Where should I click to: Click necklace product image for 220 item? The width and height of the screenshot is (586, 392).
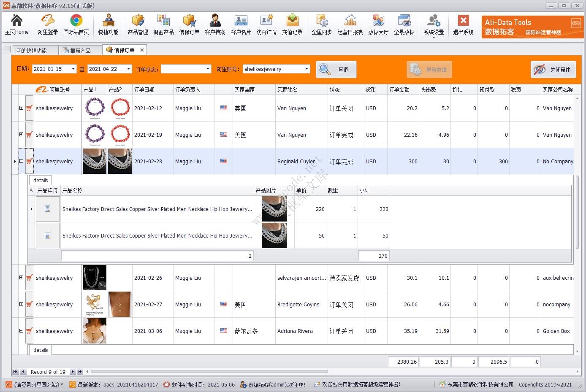[x=274, y=209]
